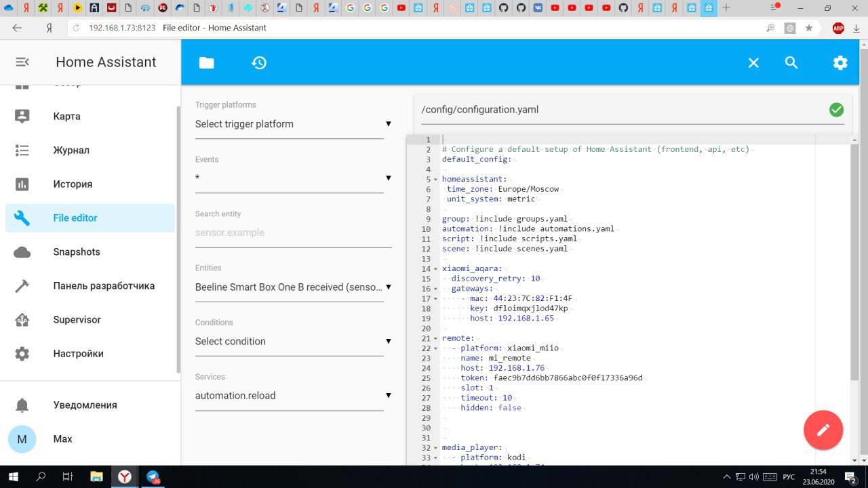Click the time_zone: Europe/Moscow line
Screen dimensions: 868x488
click(x=502, y=189)
